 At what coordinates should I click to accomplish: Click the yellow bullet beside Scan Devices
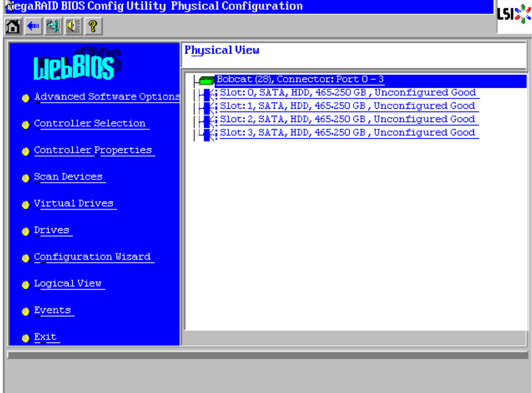point(25,178)
